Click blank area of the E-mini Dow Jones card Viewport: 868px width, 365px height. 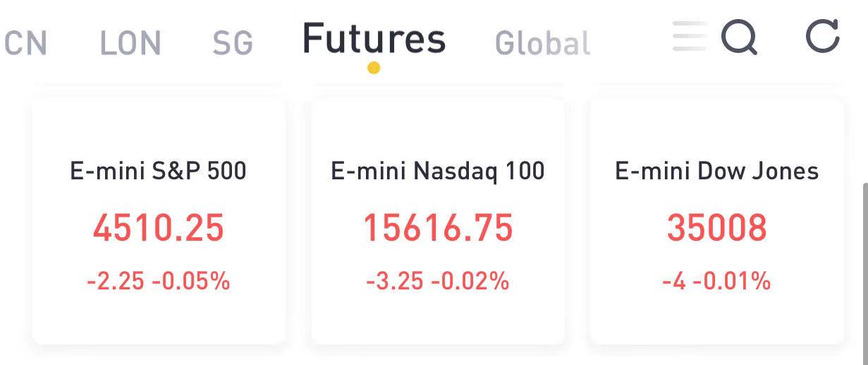pyautogui.click(x=717, y=321)
